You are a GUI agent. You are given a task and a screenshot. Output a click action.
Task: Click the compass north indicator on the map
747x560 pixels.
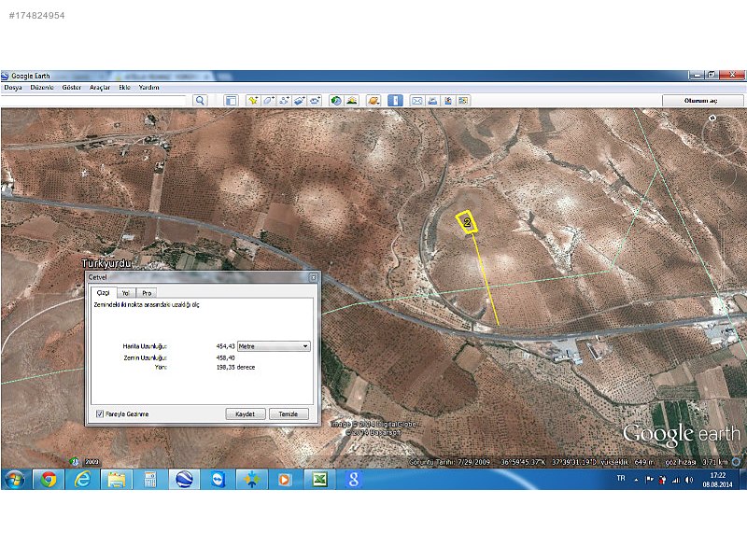pos(712,118)
